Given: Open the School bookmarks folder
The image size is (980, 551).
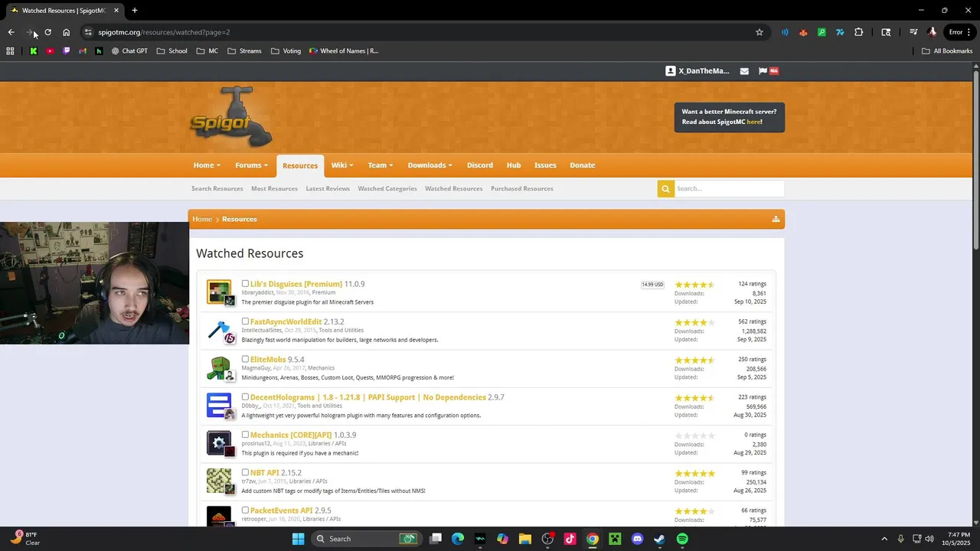Looking at the screenshot, I should pyautogui.click(x=172, y=51).
